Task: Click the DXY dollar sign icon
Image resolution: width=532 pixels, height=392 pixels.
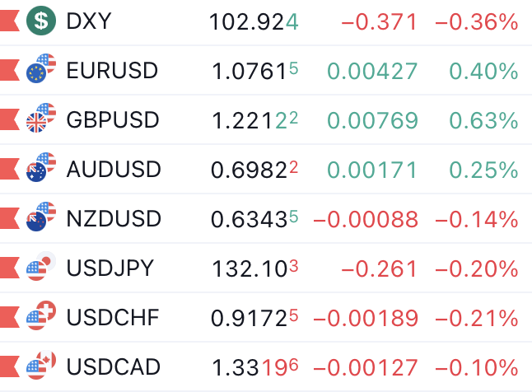Action: click(x=40, y=21)
